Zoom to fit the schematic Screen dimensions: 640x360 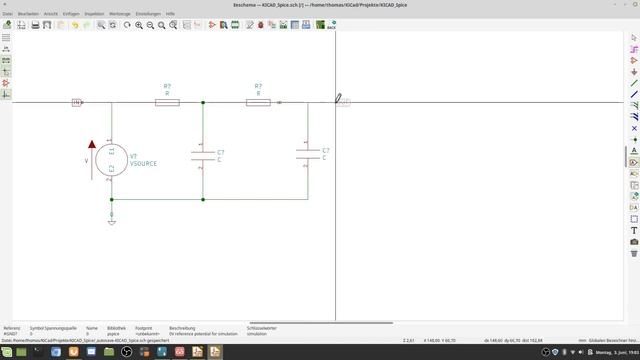click(x=162, y=25)
